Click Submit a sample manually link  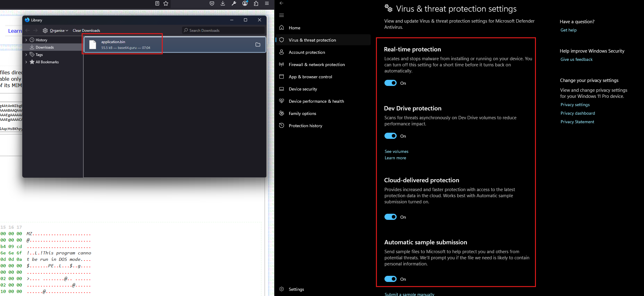(x=409, y=294)
